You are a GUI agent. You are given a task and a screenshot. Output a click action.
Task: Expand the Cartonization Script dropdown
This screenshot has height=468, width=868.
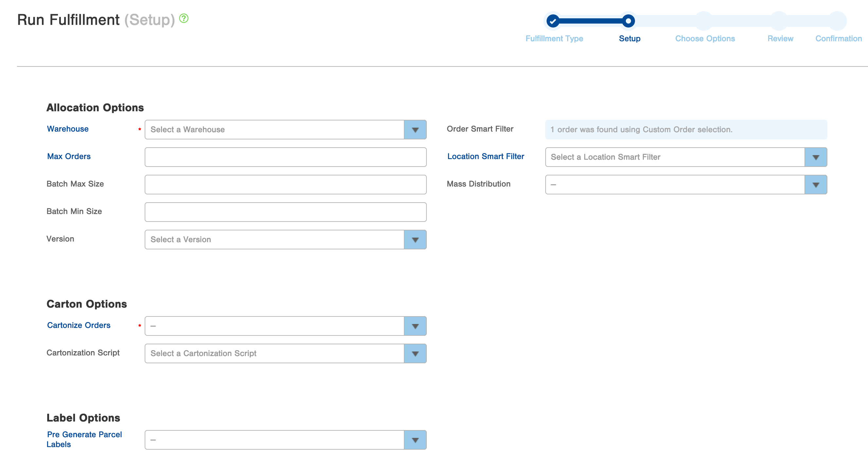pos(415,353)
